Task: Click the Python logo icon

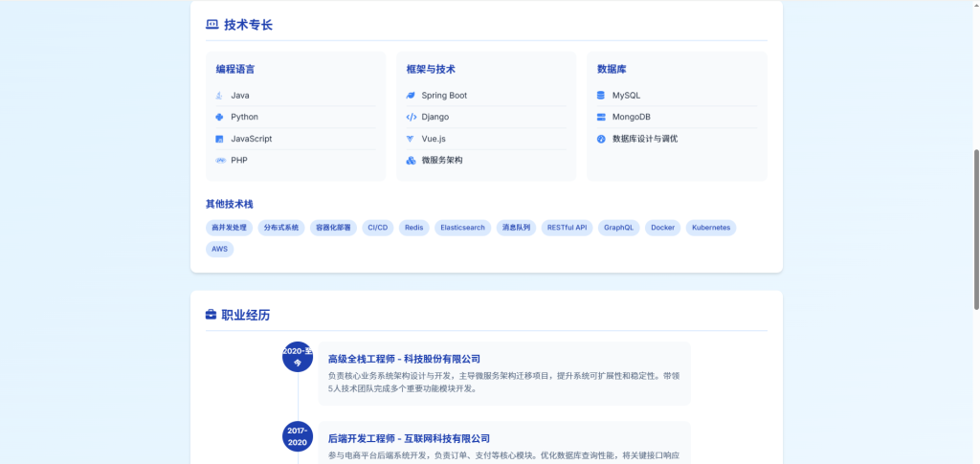Action: (x=219, y=117)
